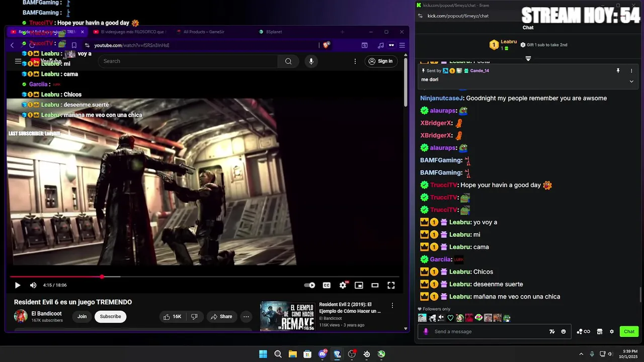This screenshot has height=362, width=644.
Task: Open purple microphone icon in chat box
Action: (426, 331)
